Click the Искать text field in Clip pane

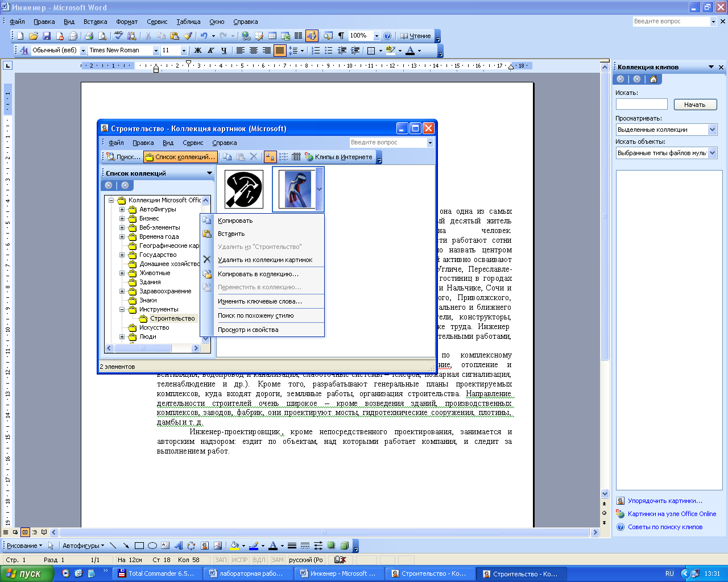click(x=642, y=104)
